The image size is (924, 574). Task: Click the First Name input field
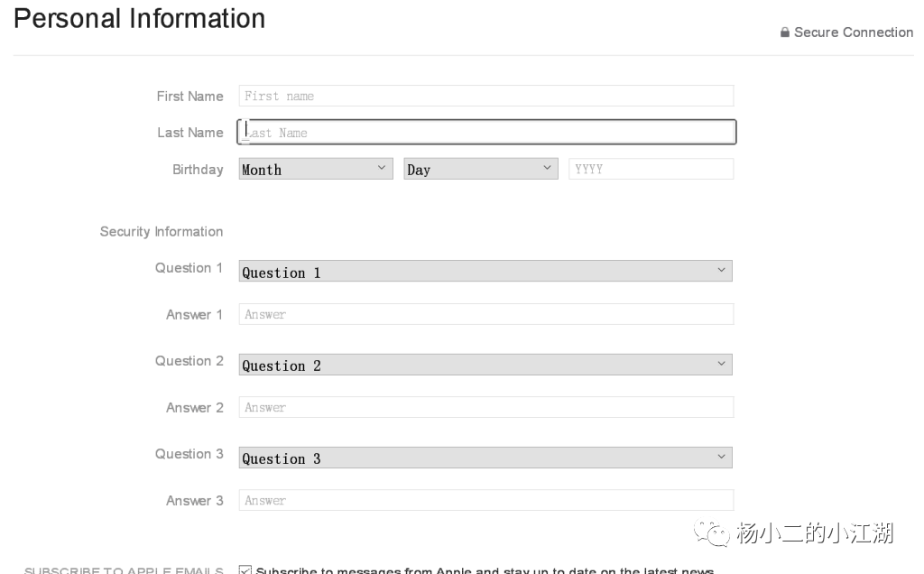click(486, 96)
